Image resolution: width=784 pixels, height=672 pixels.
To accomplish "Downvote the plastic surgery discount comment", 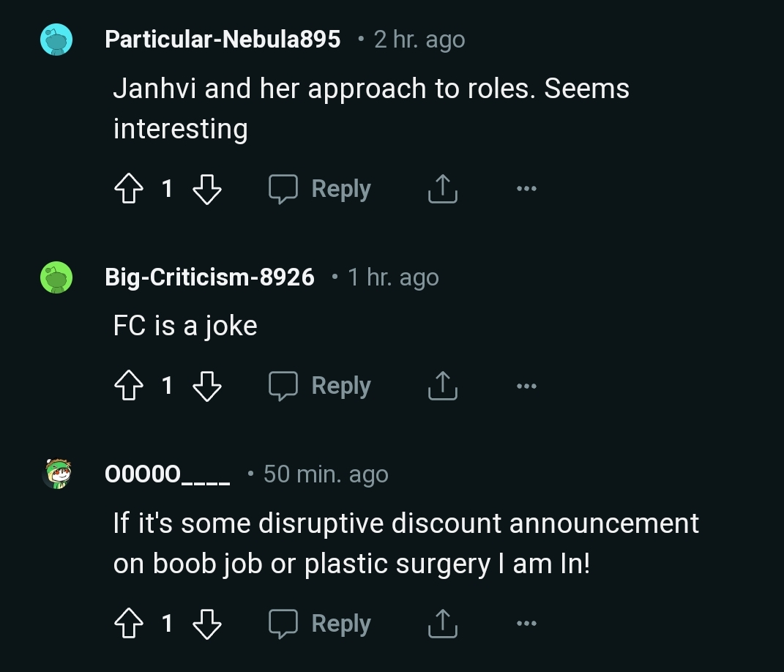I will point(206,624).
